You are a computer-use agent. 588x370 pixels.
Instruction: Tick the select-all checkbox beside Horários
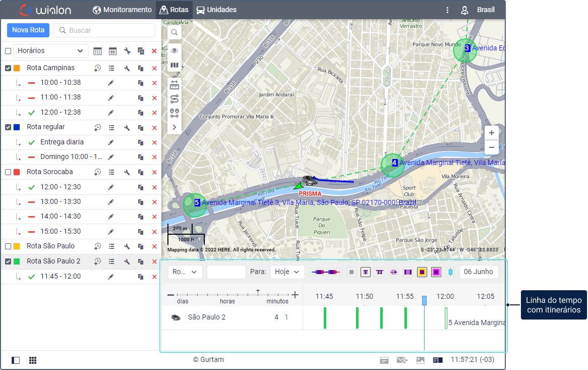coord(8,51)
